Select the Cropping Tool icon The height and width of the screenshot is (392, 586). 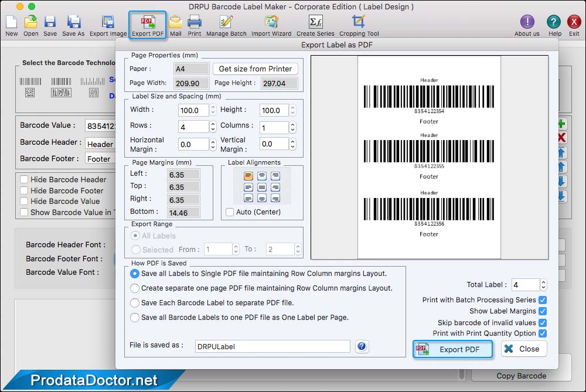[359, 25]
